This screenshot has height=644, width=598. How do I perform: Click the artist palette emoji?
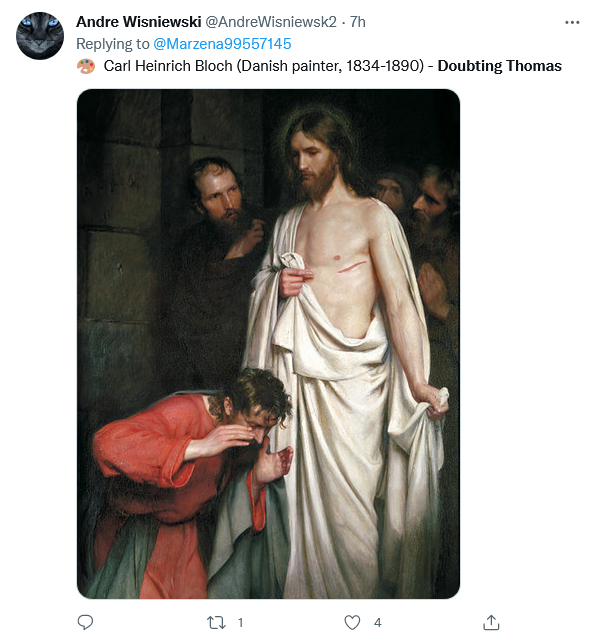point(86,66)
